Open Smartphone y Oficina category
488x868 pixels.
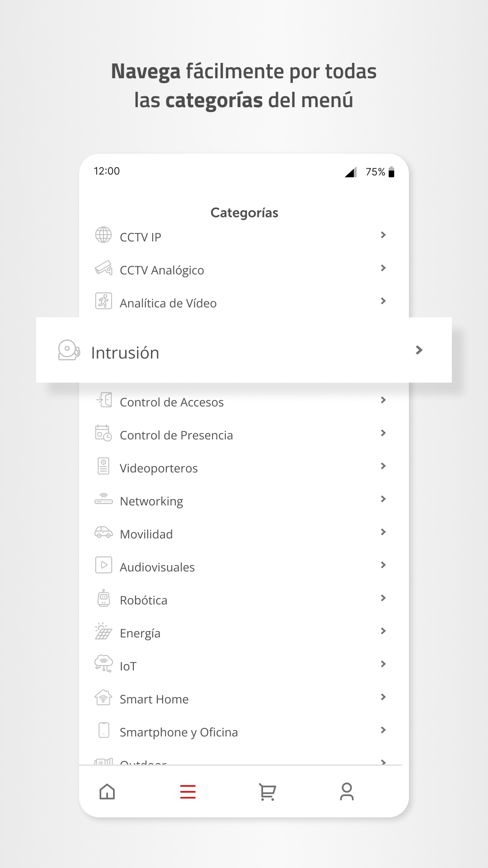tap(178, 732)
